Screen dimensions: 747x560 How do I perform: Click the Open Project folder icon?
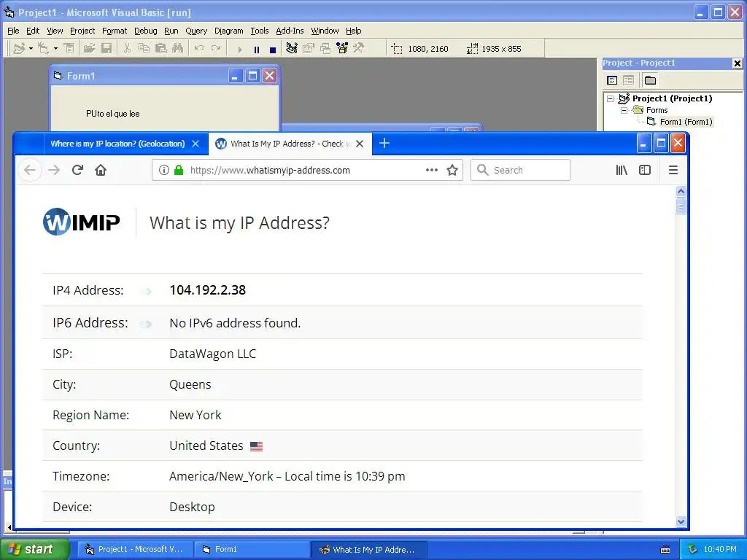pos(89,49)
